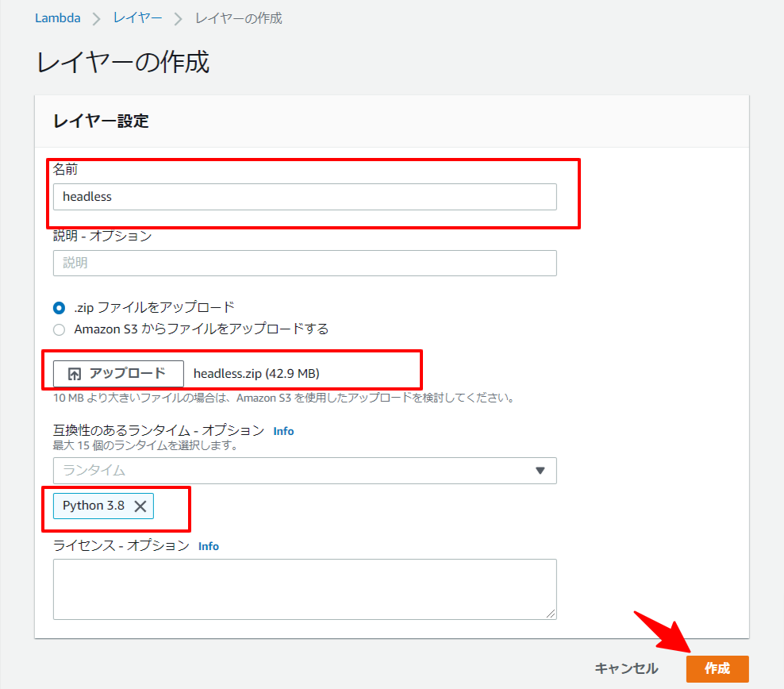Click the orange 作成 button
The height and width of the screenshot is (689, 784).
point(717,668)
